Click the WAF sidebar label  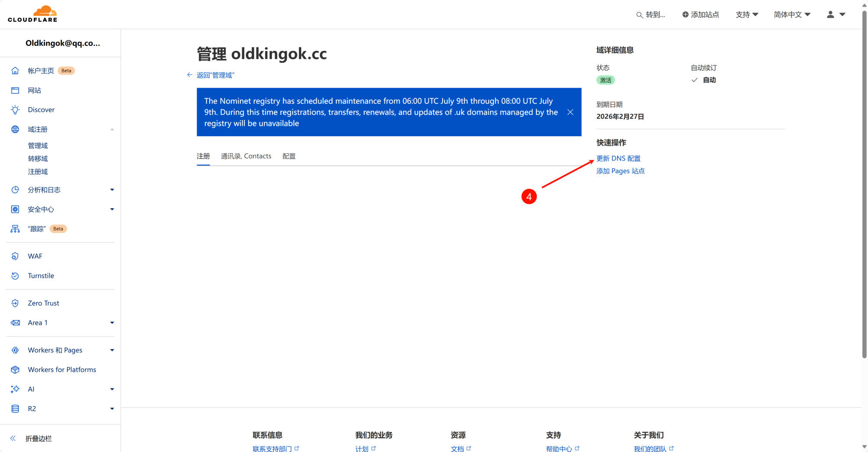pyautogui.click(x=35, y=256)
